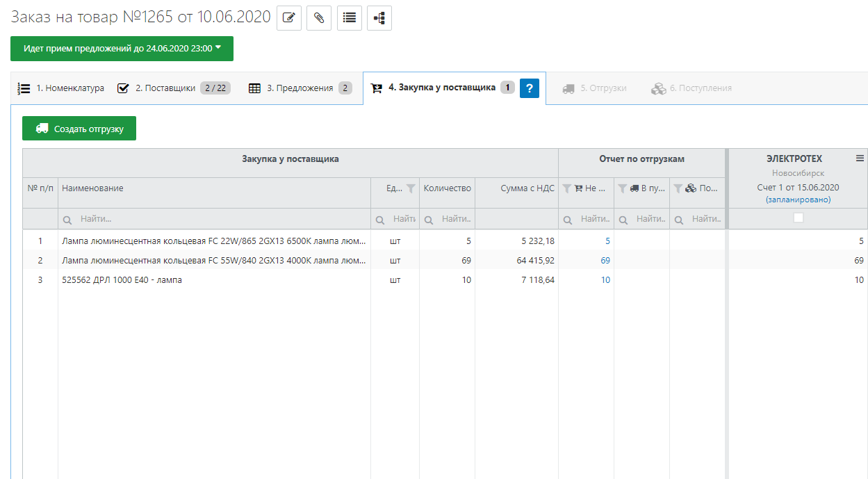Click the paperclip attachments icon
The height and width of the screenshot is (479, 868).
click(319, 18)
